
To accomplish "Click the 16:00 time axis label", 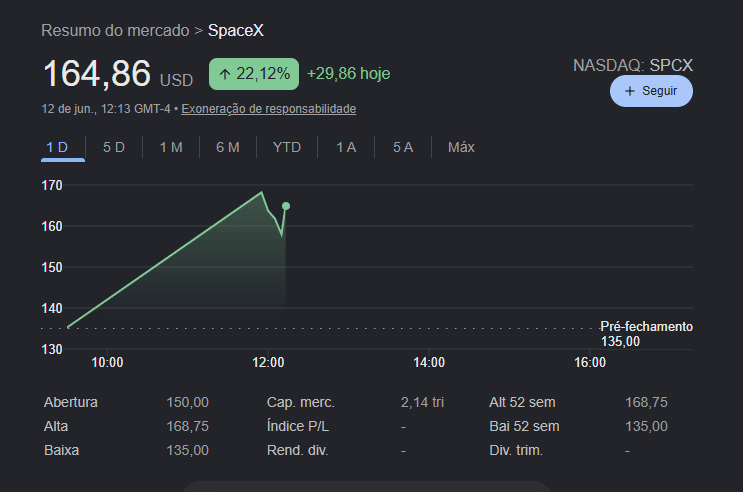I will 590,363.
